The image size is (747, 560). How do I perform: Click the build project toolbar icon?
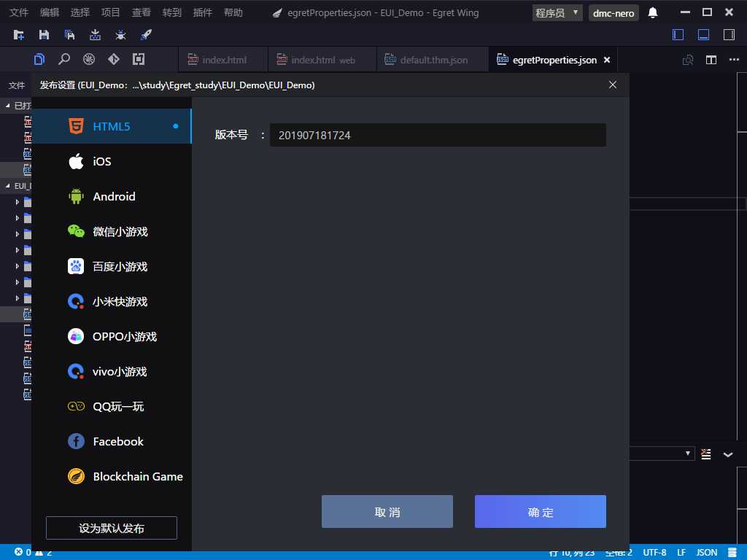(96, 35)
